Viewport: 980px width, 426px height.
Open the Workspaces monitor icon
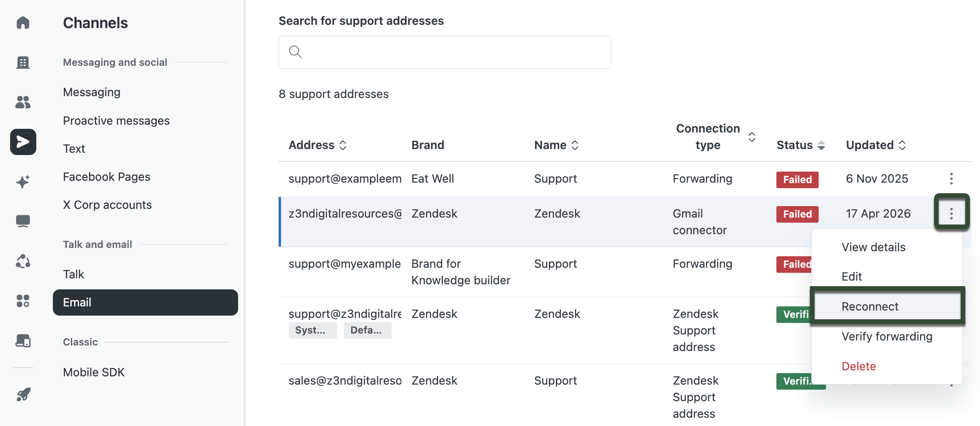(23, 221)
